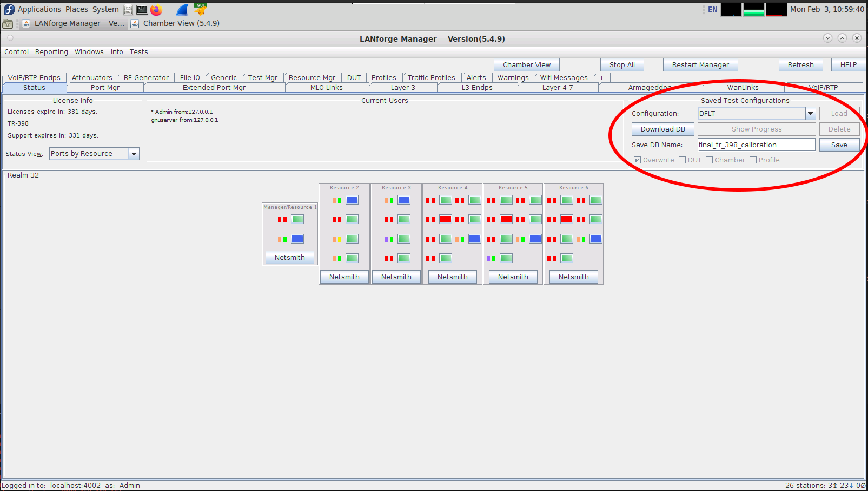The width and height of the screenshot is (868, 491).
Task: Select the blue port icon in Resource 5
Action: 535,239
